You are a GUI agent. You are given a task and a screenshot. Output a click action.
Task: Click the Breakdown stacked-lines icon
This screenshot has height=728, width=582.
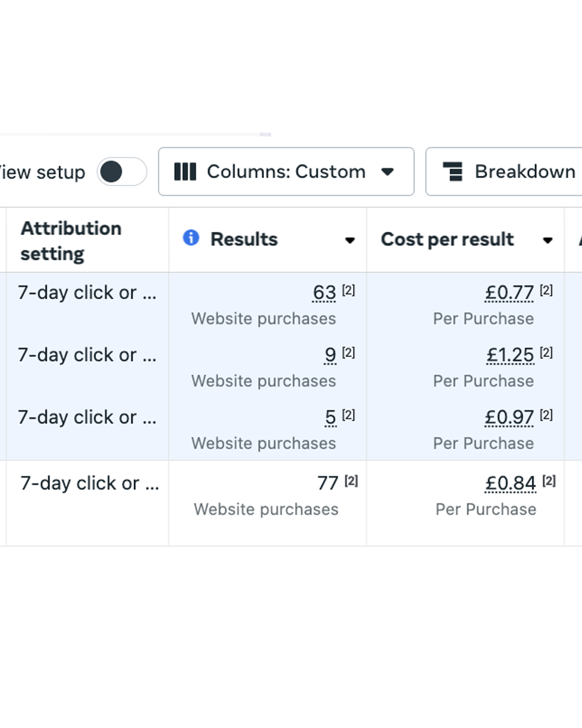pyautogui.click(x=453, y=171)
